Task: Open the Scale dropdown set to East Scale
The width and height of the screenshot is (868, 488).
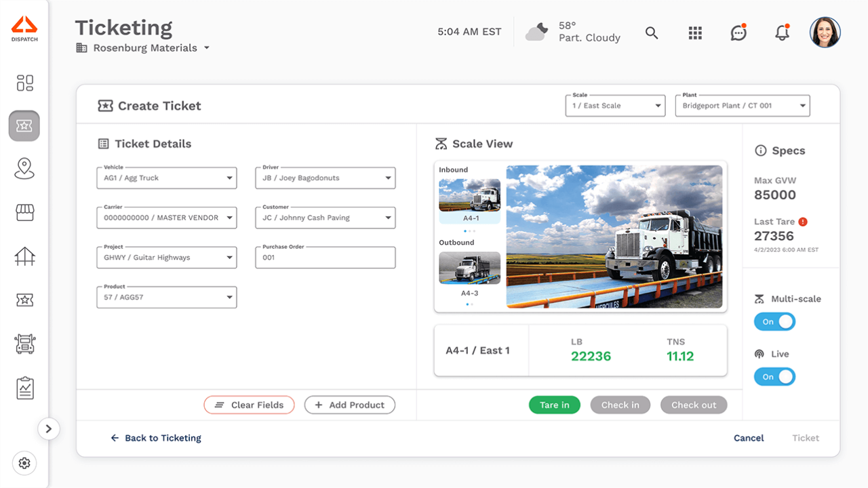Action: pos(614,105)
